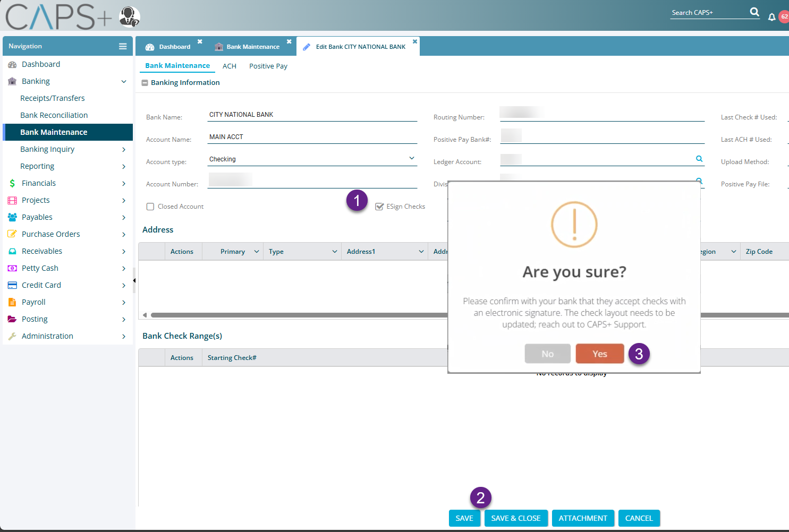Click the Search CAPS+ field
Viewport: 789px width, 532px height.
[709, 12]
